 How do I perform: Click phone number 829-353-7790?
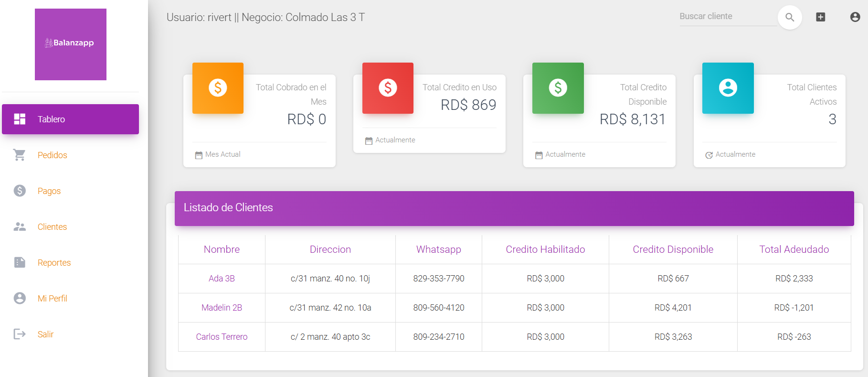439,279
